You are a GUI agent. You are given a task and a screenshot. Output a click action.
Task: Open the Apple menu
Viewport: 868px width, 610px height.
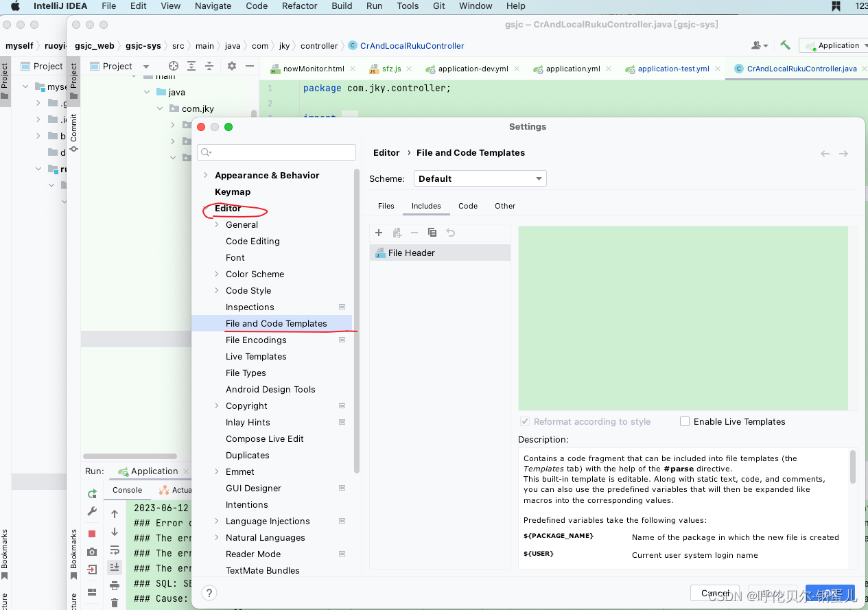coord(15,6)
